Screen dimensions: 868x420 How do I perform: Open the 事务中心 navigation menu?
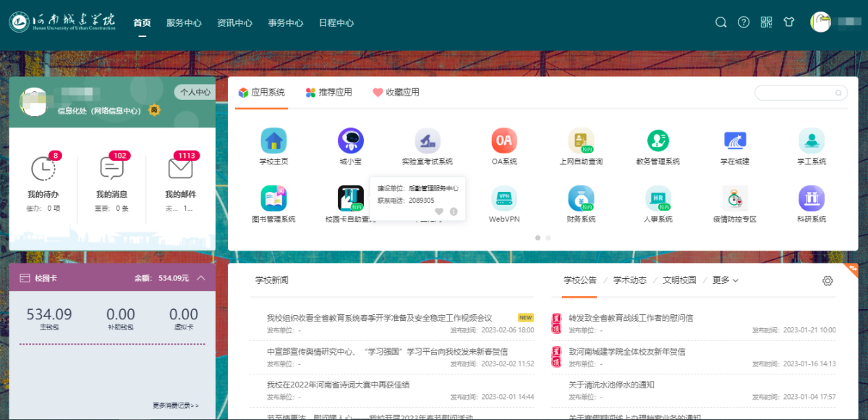285,22
